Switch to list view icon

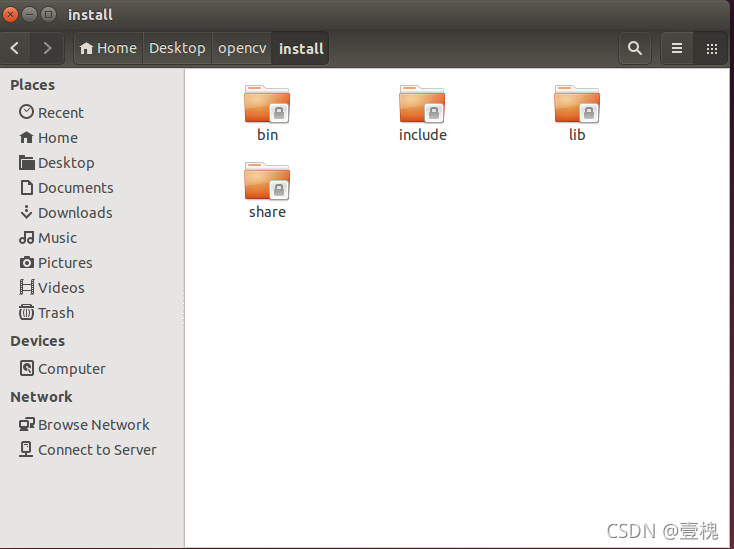[x=677, y=48]
